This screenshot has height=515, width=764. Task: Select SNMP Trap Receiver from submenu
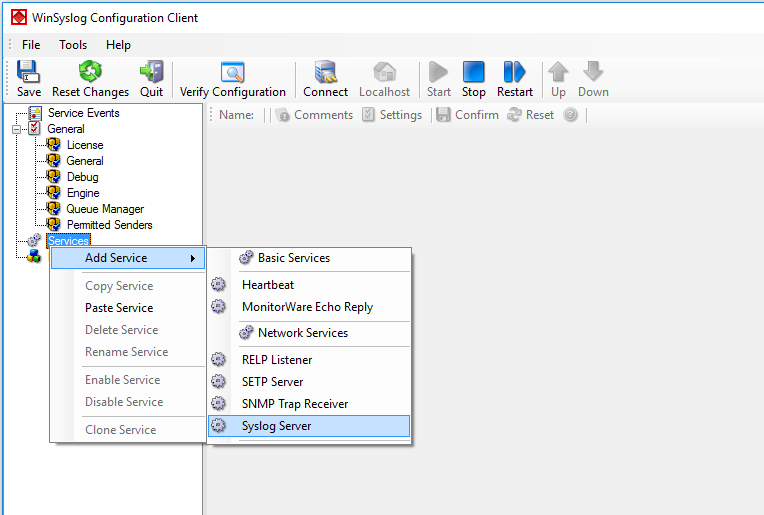coord(309,403)
